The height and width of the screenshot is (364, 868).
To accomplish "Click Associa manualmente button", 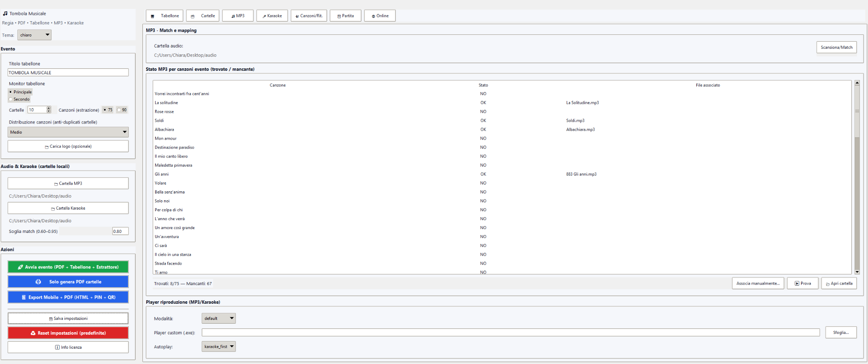I will (757, 283).
